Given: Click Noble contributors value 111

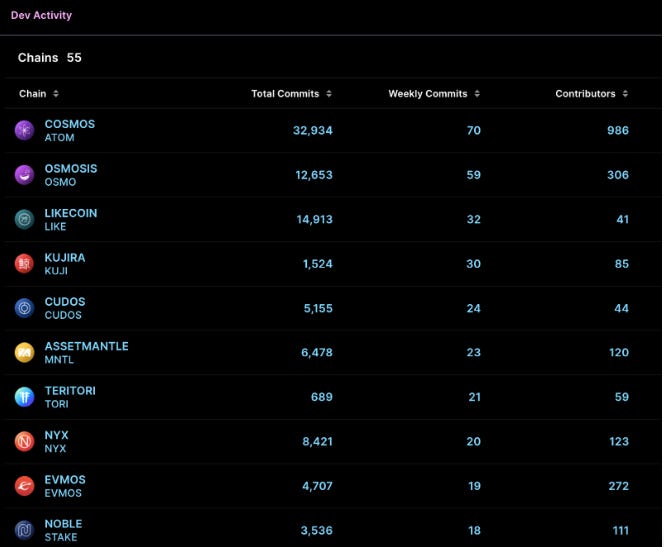Looking at the screenshot, I should [620, 530].
